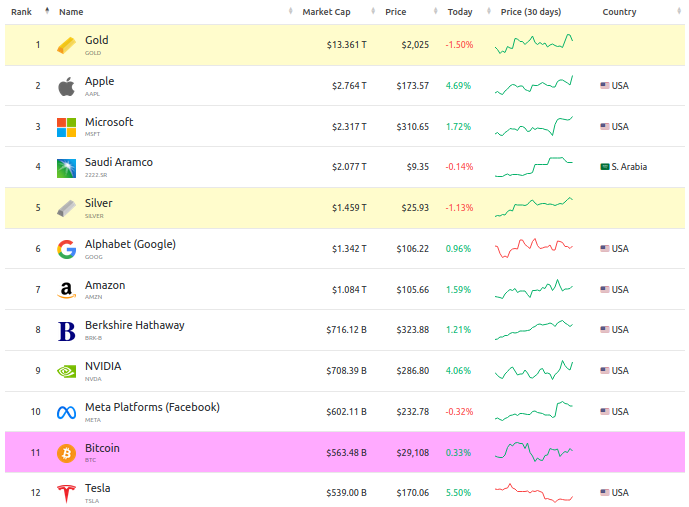Open the Silver asset page link
The width and height of the screenshot is (689, 507).
(98, 203)
